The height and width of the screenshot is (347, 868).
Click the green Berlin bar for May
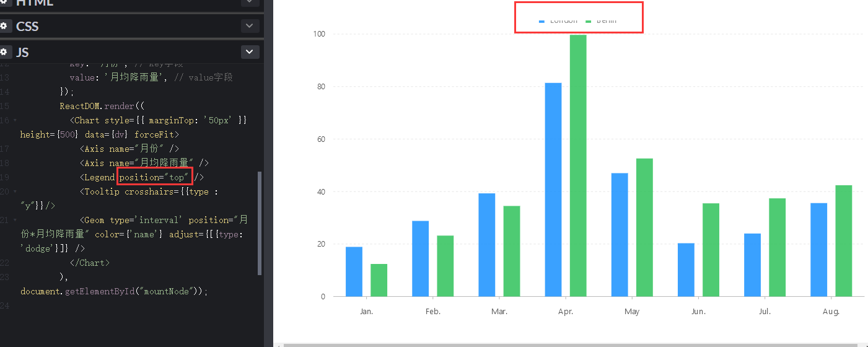[x=644, y=227]
